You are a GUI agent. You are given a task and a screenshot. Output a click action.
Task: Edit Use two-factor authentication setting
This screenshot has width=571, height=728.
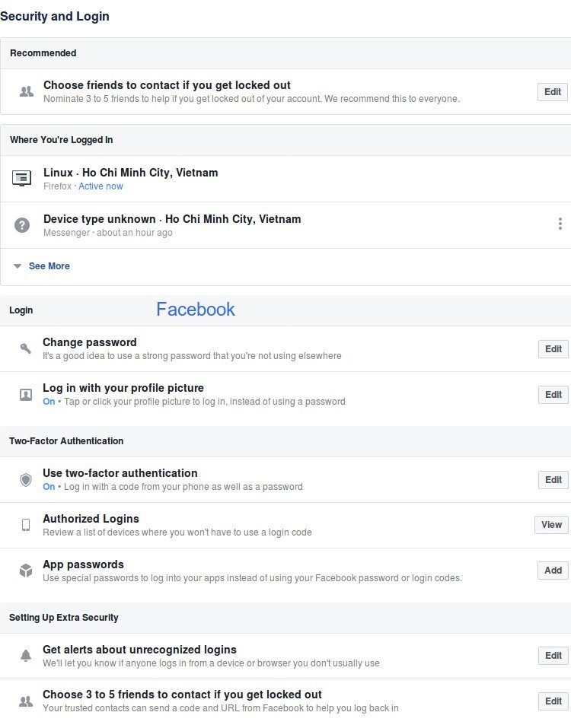[553, 479]
